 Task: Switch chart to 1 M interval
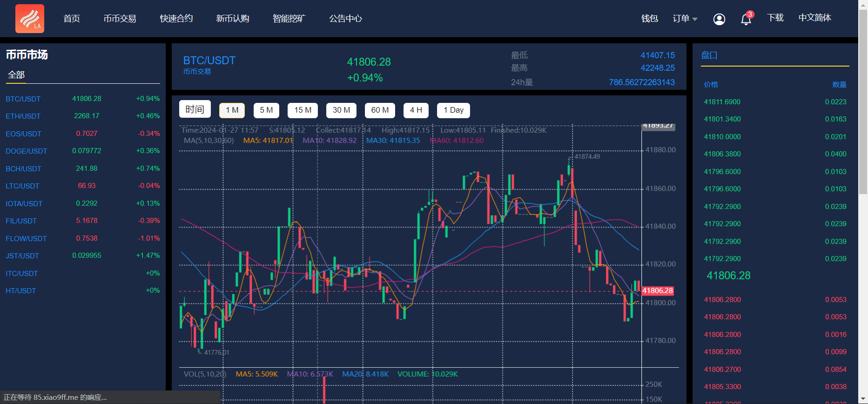coord(232,110)
